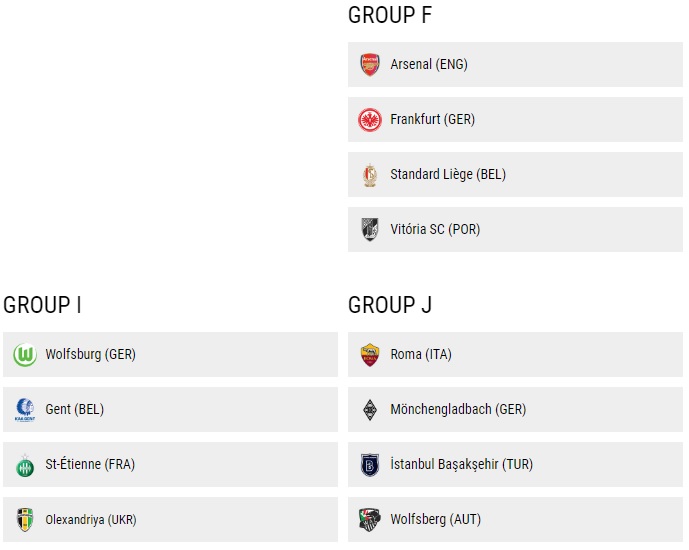Click the GROUP I heading
The width and height of the screenshot is (689, 550).
tap(43, 305)
